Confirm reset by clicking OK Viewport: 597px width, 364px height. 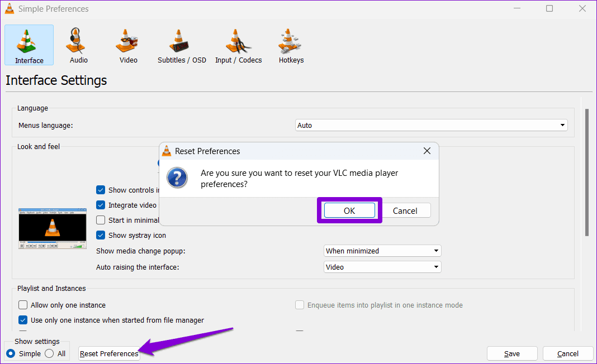(349, 210)
